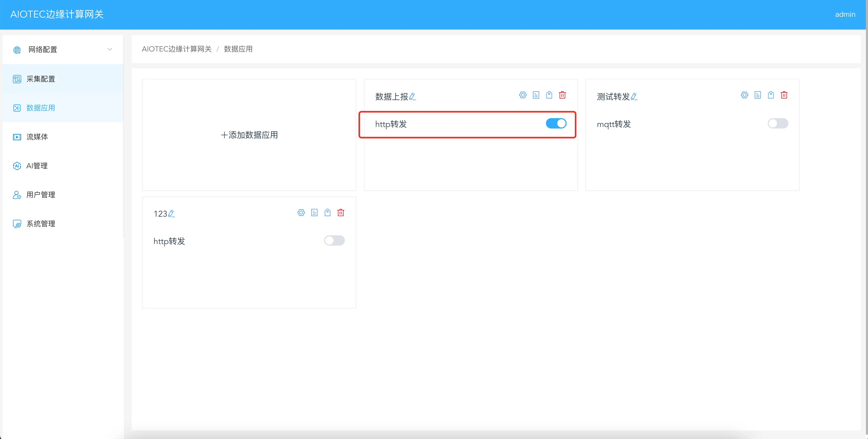868x439 pixels.
Task: Delete the 123 data application
Action: pos(341,213)
